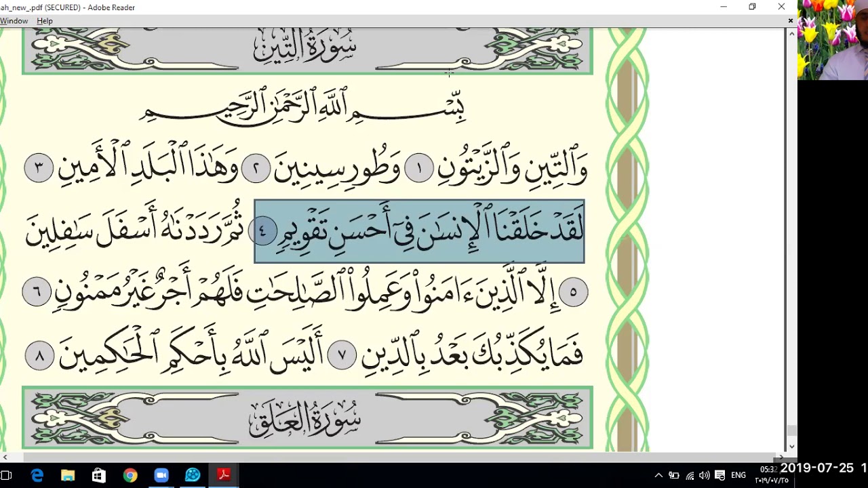Image resolution: width=868 pixels, height=488 pixels.
Task: Open Microsoft Store from the taskbar
Action: (x=99, y=476)
